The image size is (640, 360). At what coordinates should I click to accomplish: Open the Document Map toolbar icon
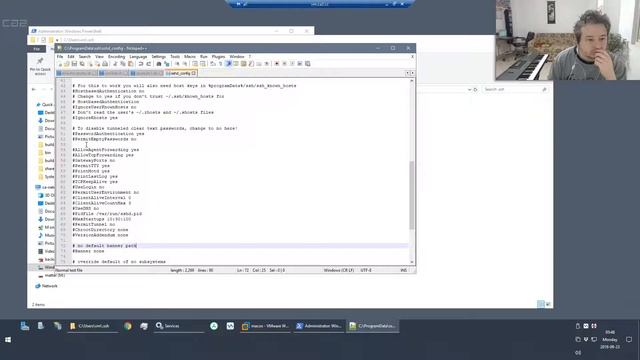click(243, 64)
